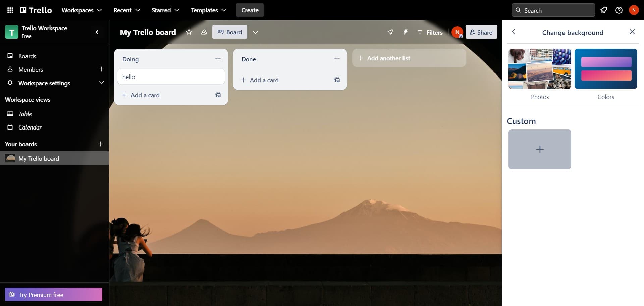Click the N member avatar on the board header
This screenshot has height=306, width=644.
point(458,32)
